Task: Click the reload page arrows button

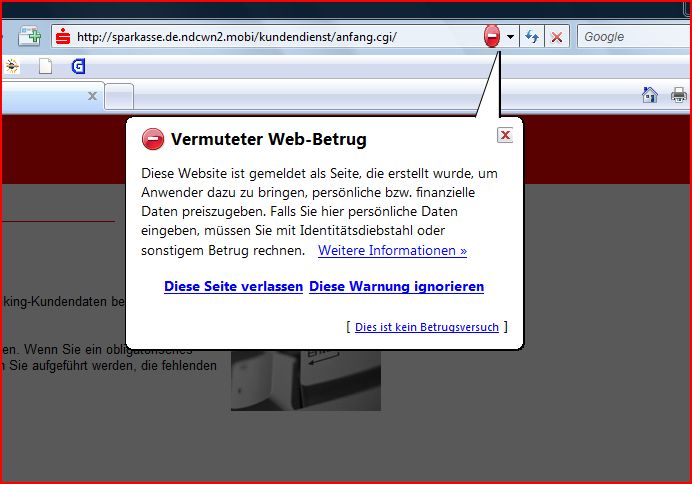Action: pyautogui.click(x=532, y=37)
